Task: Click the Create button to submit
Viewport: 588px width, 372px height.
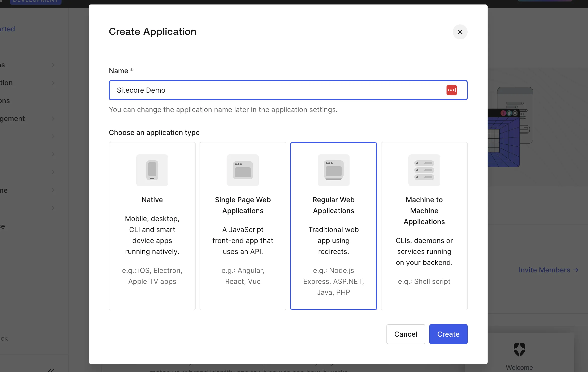Action: (x=448, y=334)
